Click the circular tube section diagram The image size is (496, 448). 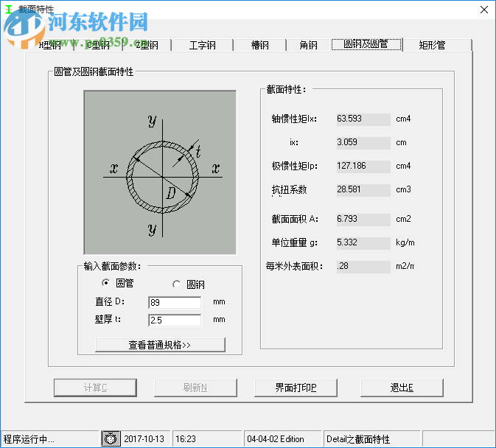[x=160, y=172]
